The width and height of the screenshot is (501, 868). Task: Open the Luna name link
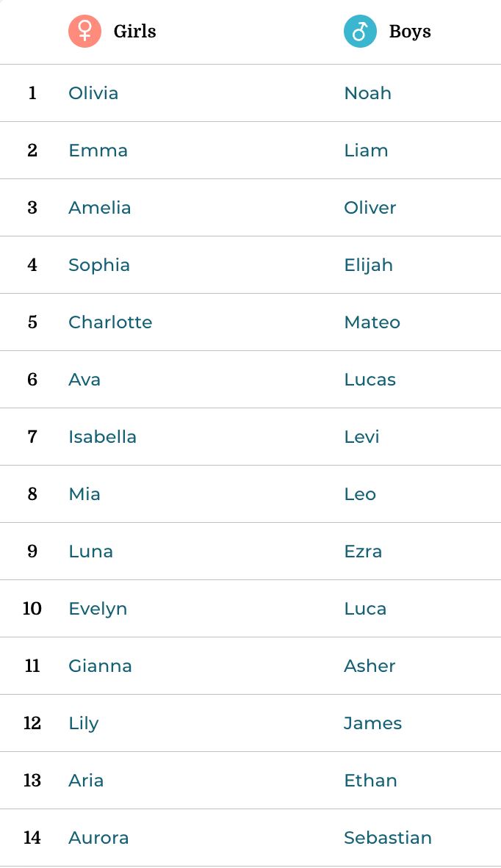coord(90,551)
